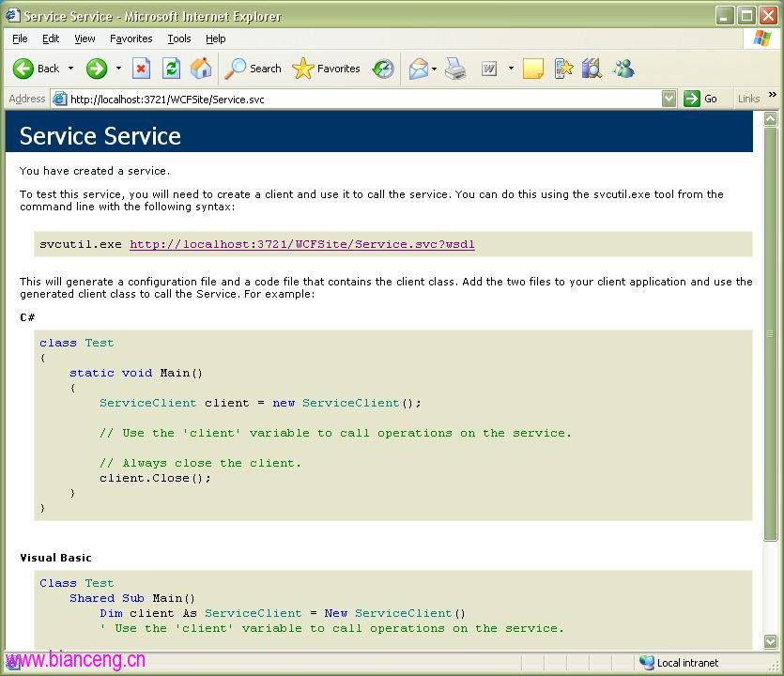Open the File menu
Viewport: 784px width, 676px height.
pos(20,38)
